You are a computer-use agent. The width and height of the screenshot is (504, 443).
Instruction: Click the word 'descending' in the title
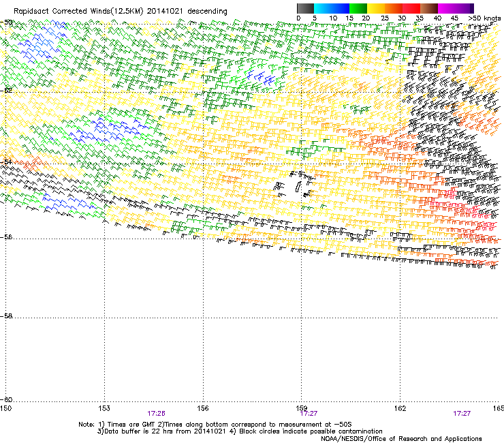click(207, 12)
